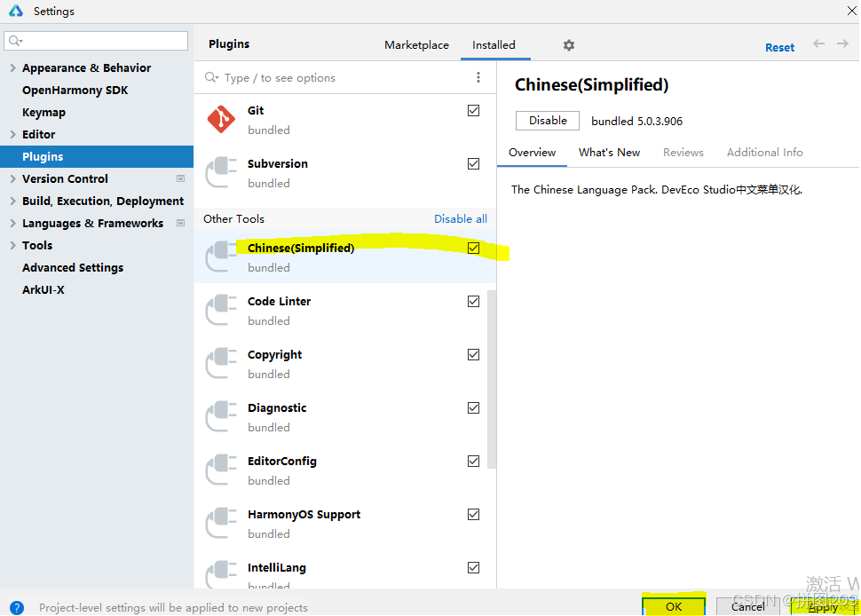Click the Diagnostic plugin plug icon
The height and width of the screenshot is (616, 861).
221,416
